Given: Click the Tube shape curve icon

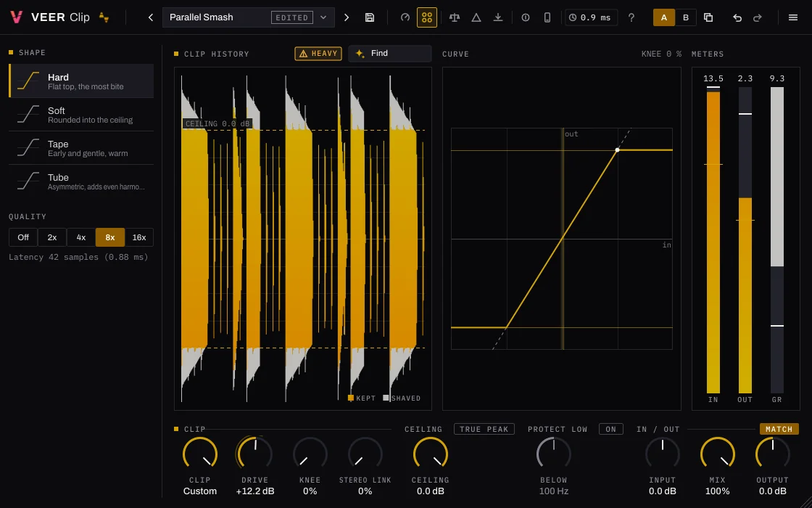Looking at the screenshot, I should 28,181.
